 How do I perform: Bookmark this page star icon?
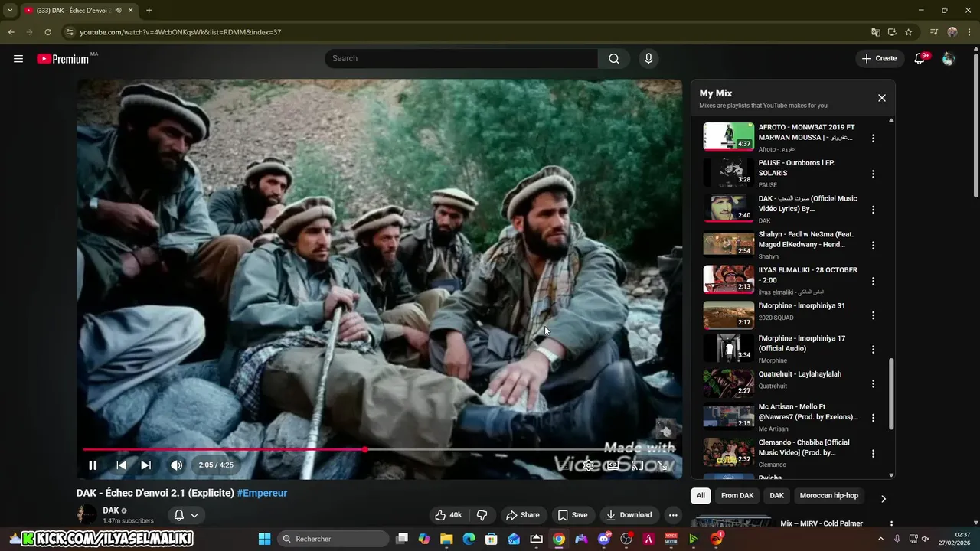[x=909, y=32]
